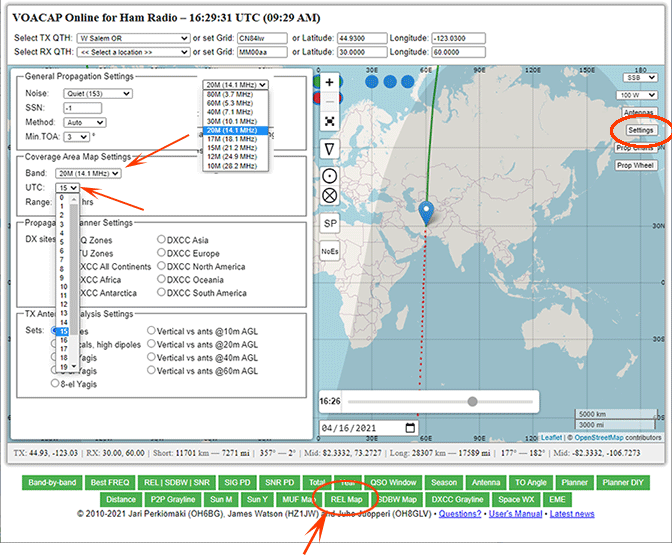The image size is (672, 557).
Task: Open the Prop Wheel button
Action: coord(635,165)
